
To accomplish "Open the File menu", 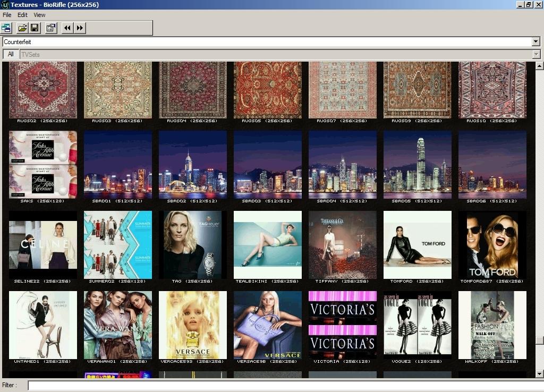I will coord(7,15).
